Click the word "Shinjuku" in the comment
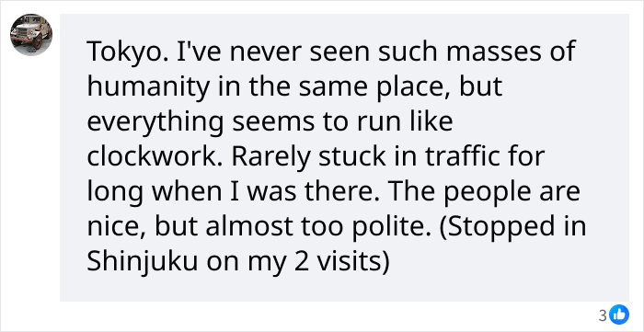The height and width of the screenshot is (332, 644). click(x=143, y=263)
